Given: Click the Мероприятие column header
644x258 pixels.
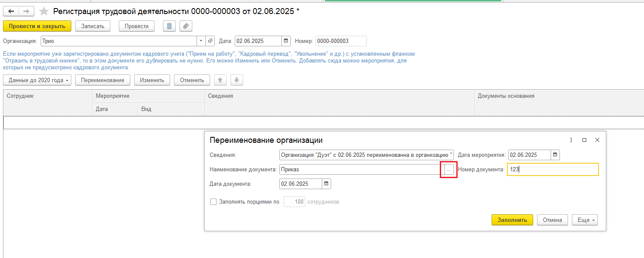Looking at the screenshot, I should [148, 96].
